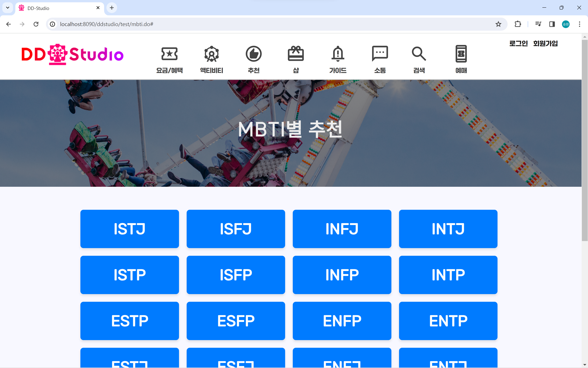Select the DD-Studio browser tab

point(60,8)
